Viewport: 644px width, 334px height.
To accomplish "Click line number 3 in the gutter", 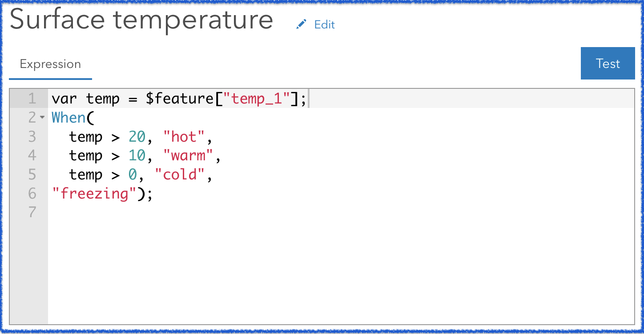I will [32, 137].
